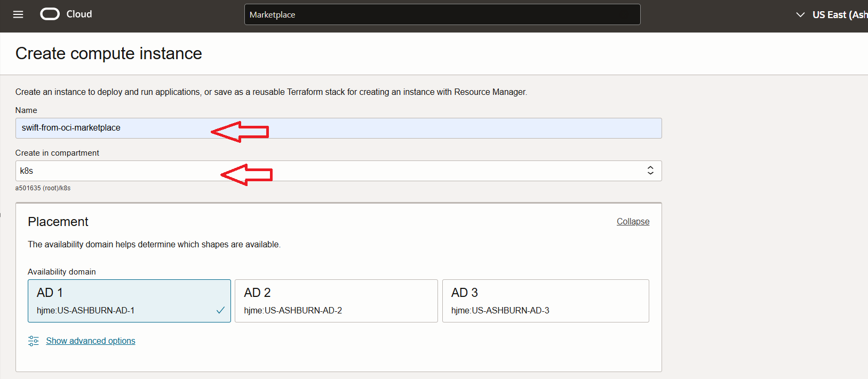Click the advanced options sliders icon
This screenshot has width=868, height=379.
34,341
